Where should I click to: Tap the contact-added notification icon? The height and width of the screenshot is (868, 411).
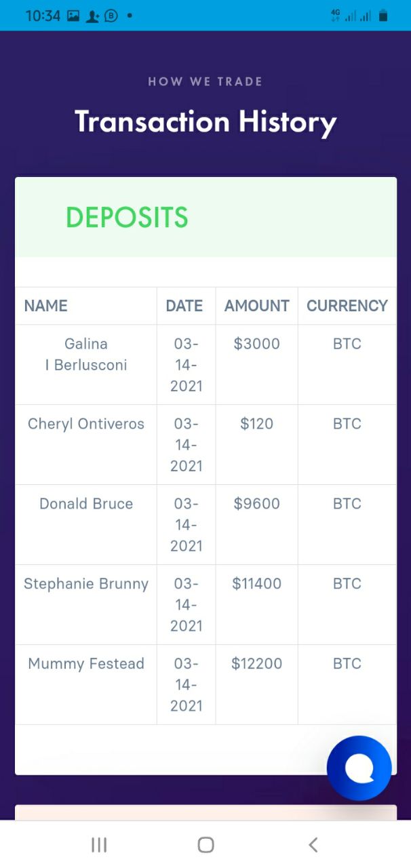[x=92, y=16]
